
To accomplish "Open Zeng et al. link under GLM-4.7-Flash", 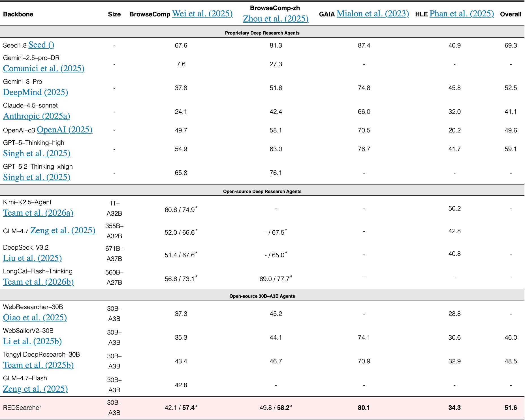I will point(35,389).
